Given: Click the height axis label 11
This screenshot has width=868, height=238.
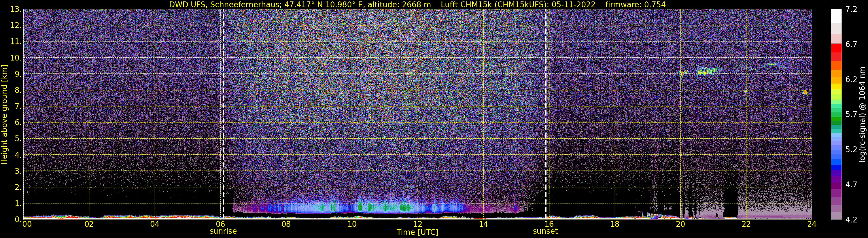Looking at the screenshot, I should click(15, 42).
